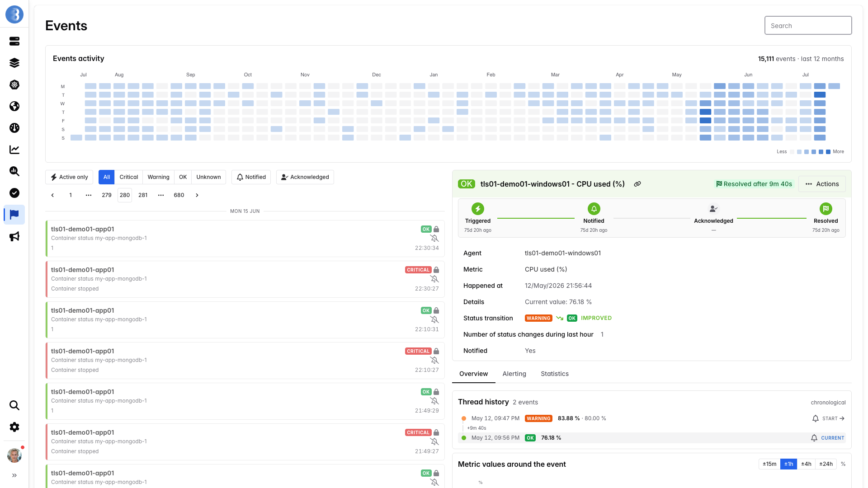Select the ±24h time range
The width and height of the screenshot is (868, 488).
(826, 464)
